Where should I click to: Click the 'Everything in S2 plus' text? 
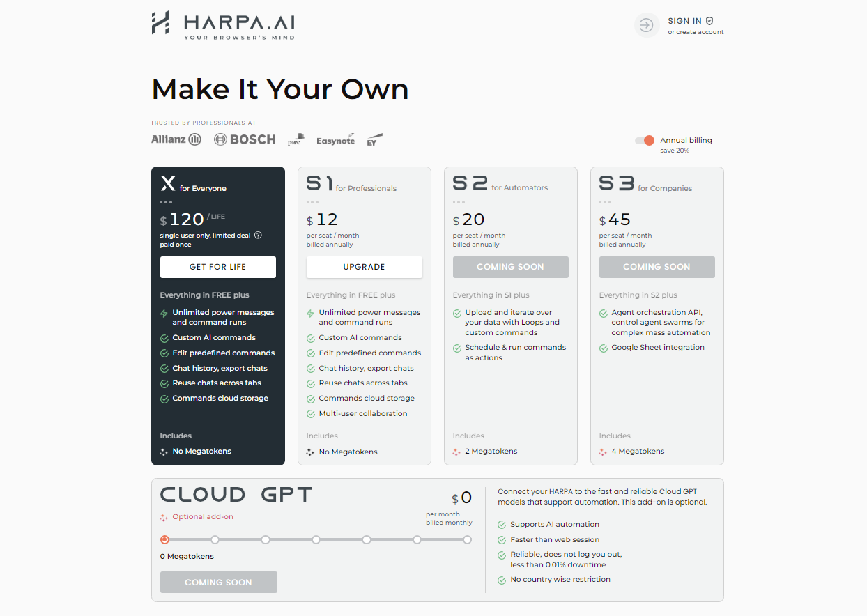point(638,295)
